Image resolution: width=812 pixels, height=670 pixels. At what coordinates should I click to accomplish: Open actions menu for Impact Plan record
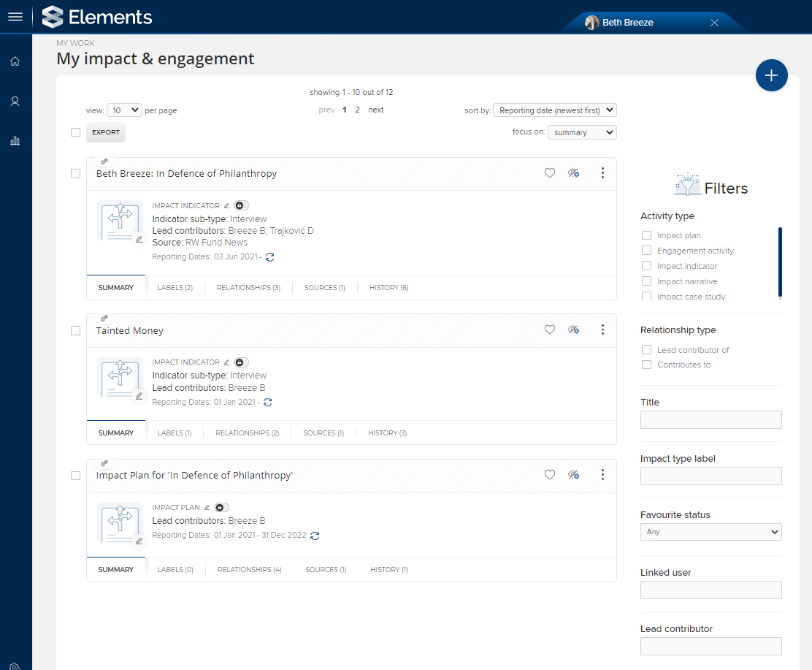[x=602, y=475]
